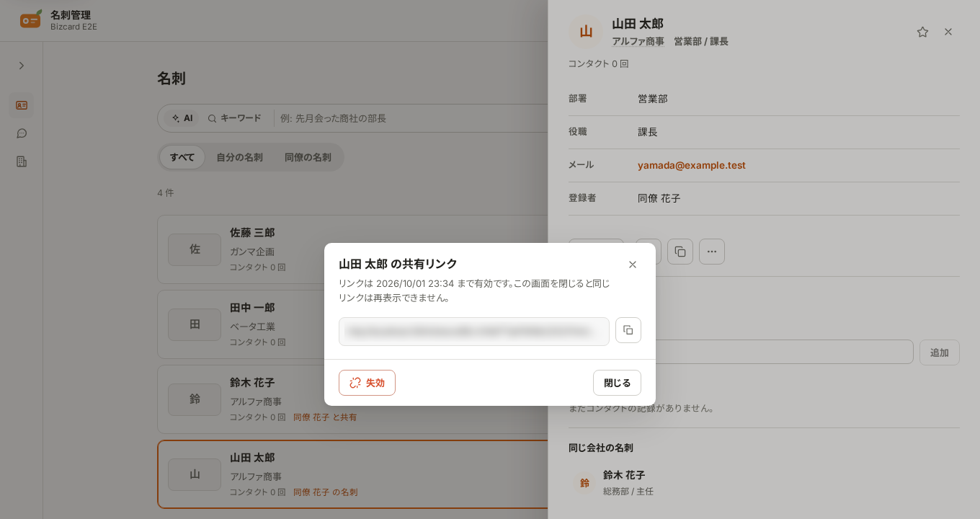Close the 山田 太郎 detail panel
The width and height of the screenshot is (980, 519).
[x=948, y=32]
